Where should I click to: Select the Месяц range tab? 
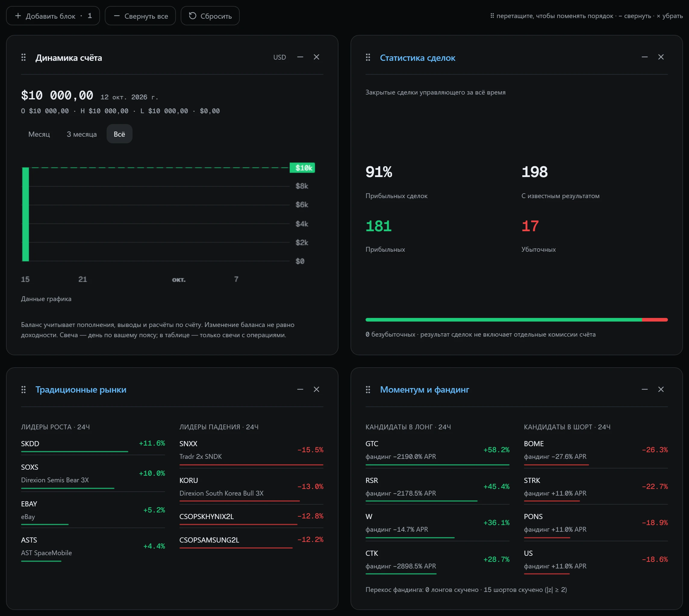coord(39,134)
